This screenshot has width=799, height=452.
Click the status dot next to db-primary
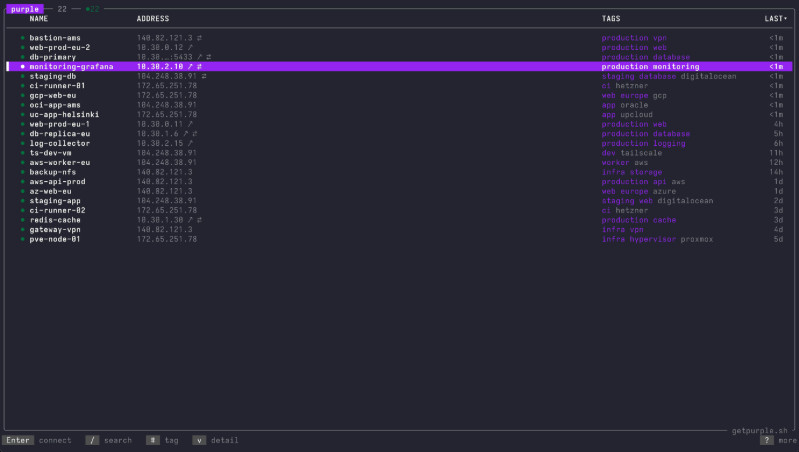(x=22, y=57)
